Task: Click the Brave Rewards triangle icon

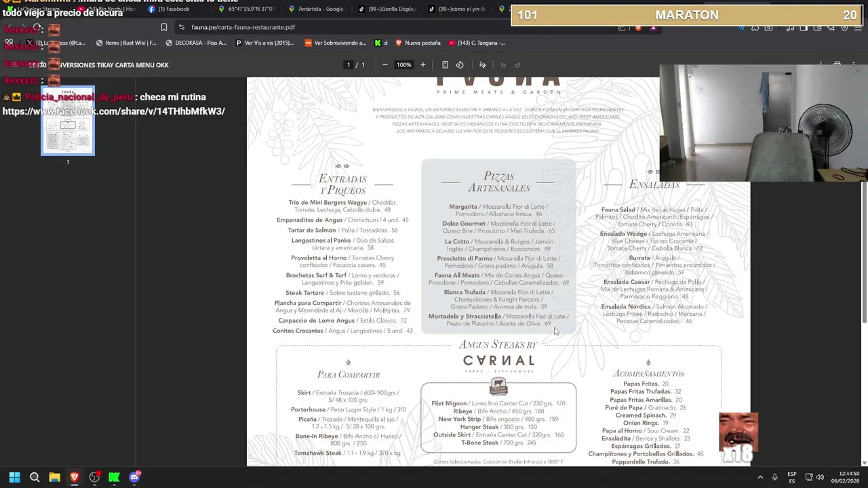Action: pyautogui.click(x=654, y=28)
